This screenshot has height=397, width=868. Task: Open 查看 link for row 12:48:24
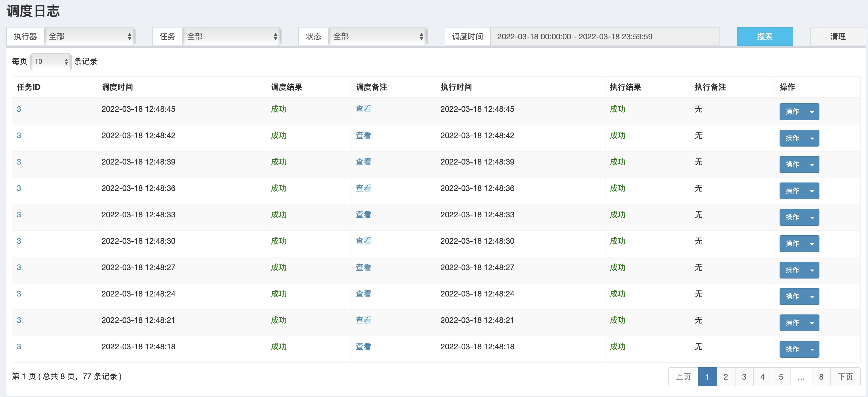point(363,294)
